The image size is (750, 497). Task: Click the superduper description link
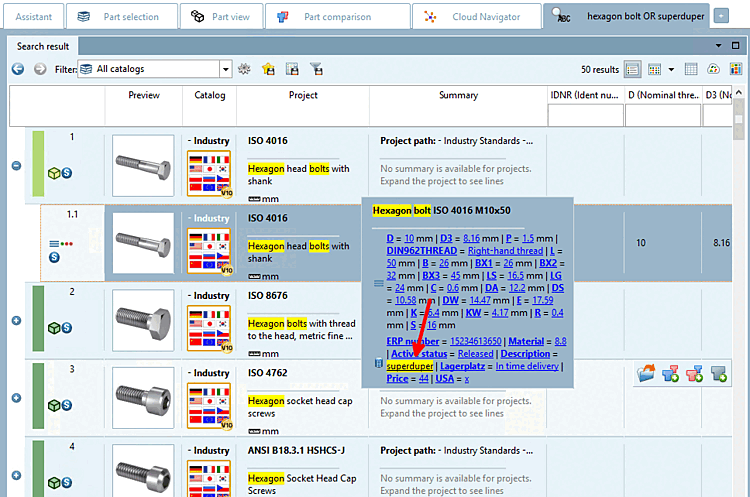410,366
